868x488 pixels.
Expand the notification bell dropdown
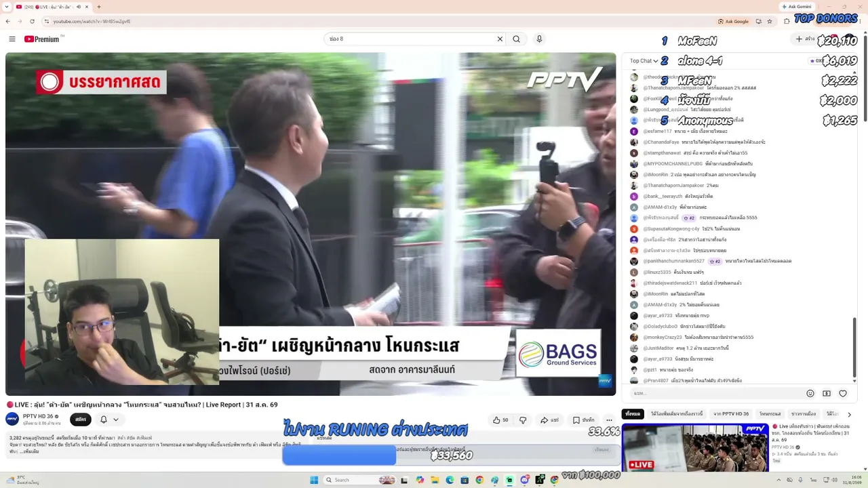click(108, 420)
